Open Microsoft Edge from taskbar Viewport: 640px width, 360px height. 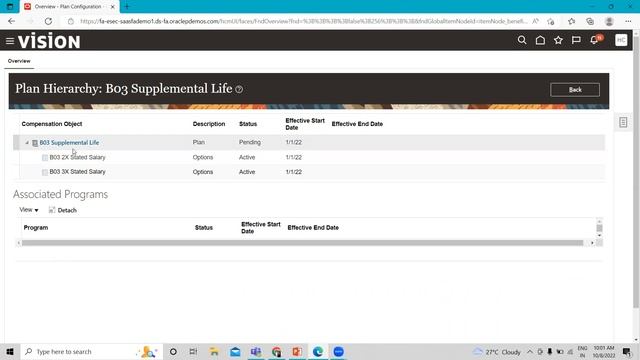pos(318,351)
